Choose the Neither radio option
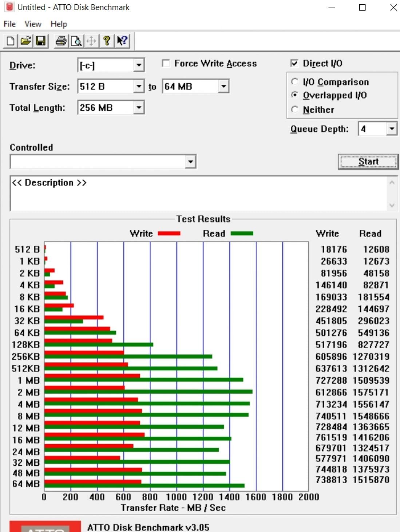This screenshot has width=400, height=532. (295, 109)
